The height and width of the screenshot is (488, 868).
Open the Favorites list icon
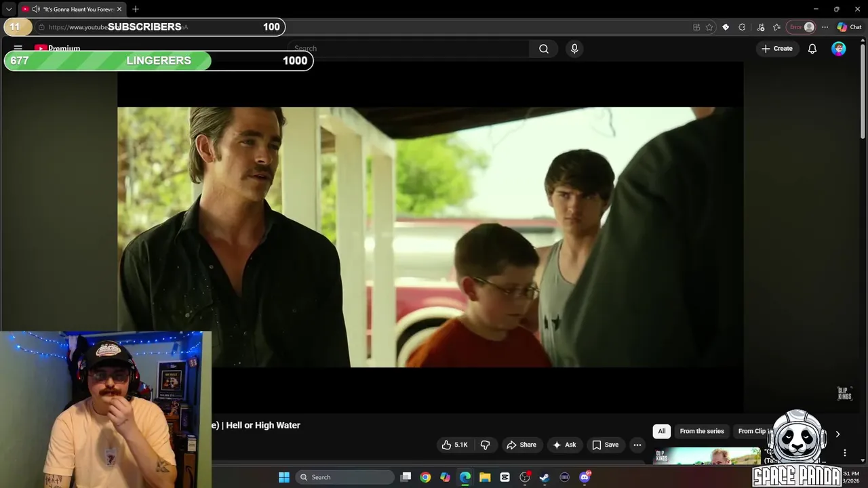[776, 27]
